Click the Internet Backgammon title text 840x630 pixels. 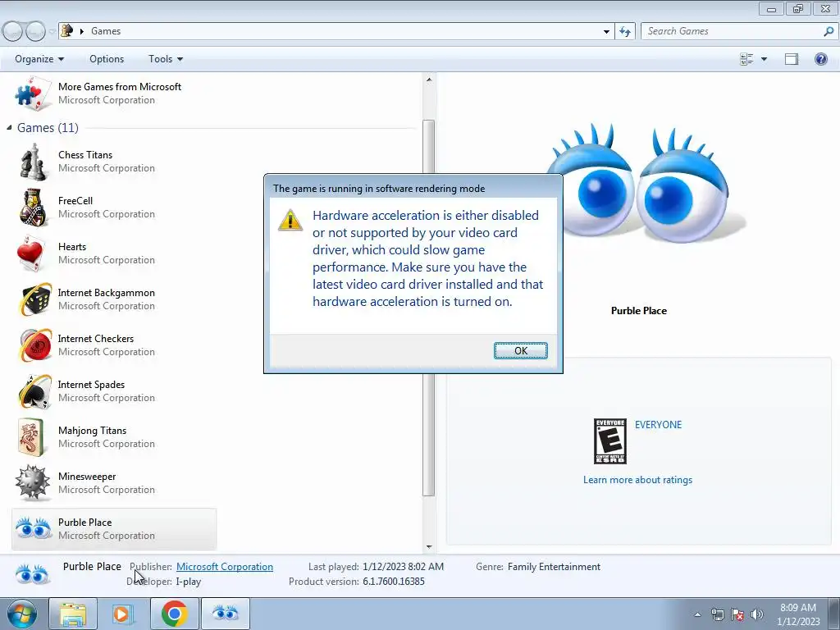tap(106, 293)
